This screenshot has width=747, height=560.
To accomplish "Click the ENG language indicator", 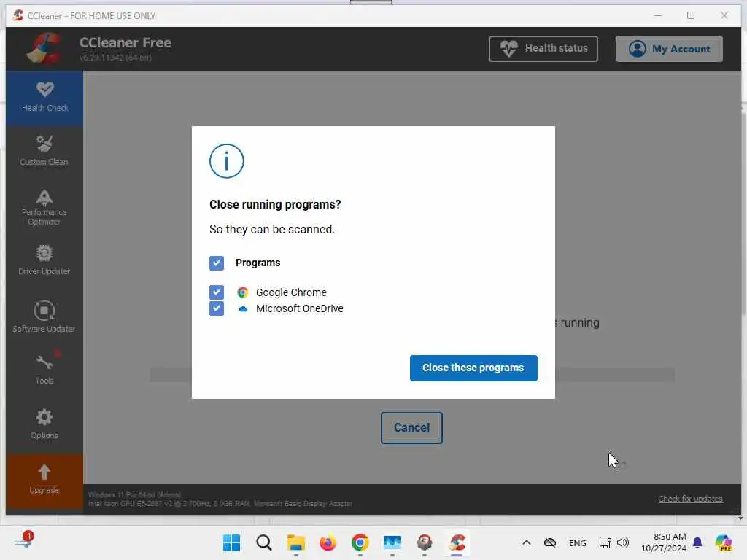I will (x=578, y=542).
